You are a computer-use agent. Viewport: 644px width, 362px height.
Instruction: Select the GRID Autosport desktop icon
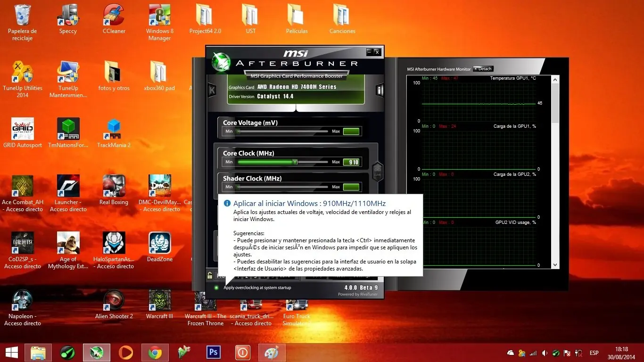[23, 133]
